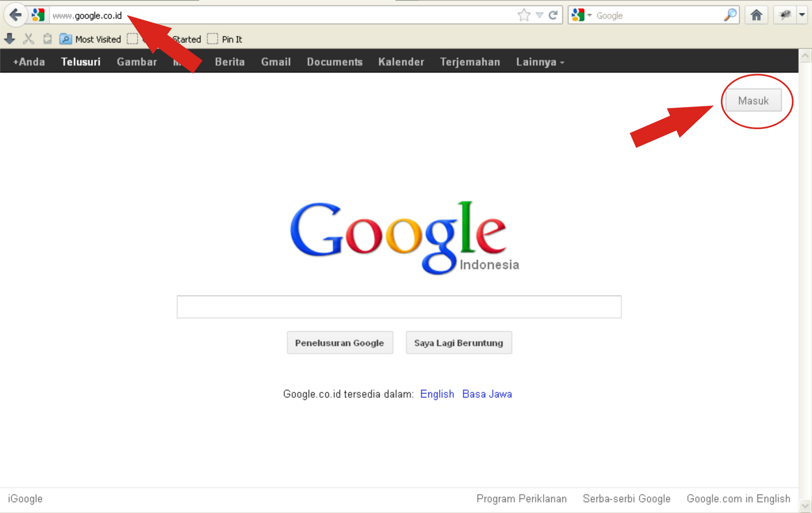Screen dimensions: 812x513
Task: Click the paste clipboard icon
Action: (x=47, y=39)
